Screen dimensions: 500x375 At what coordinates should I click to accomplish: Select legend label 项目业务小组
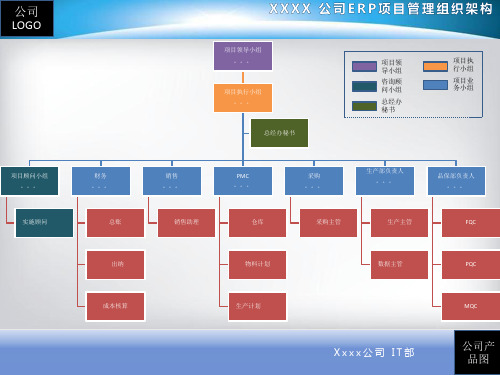pos(463,84)
